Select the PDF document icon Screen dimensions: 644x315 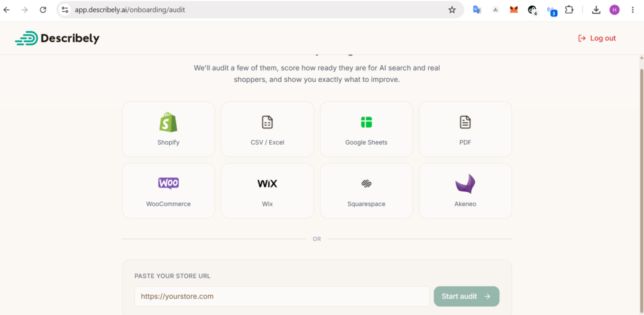(465, 122)
